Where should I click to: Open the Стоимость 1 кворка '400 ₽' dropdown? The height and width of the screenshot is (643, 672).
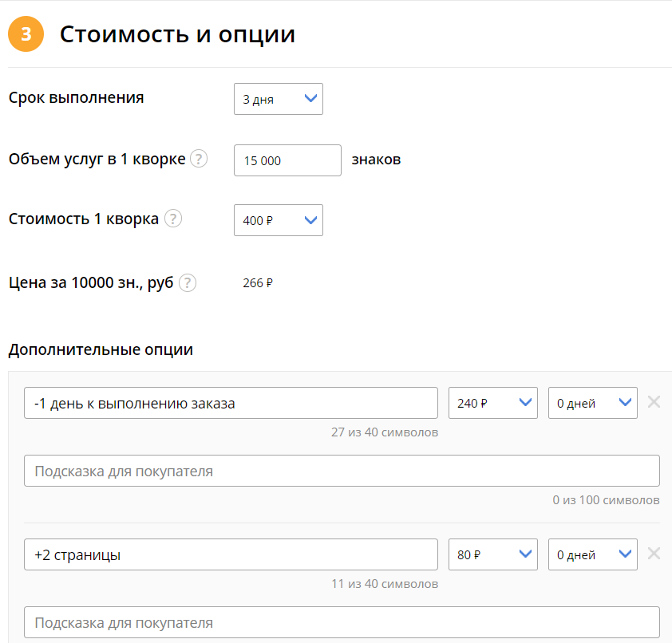(279, 220)
